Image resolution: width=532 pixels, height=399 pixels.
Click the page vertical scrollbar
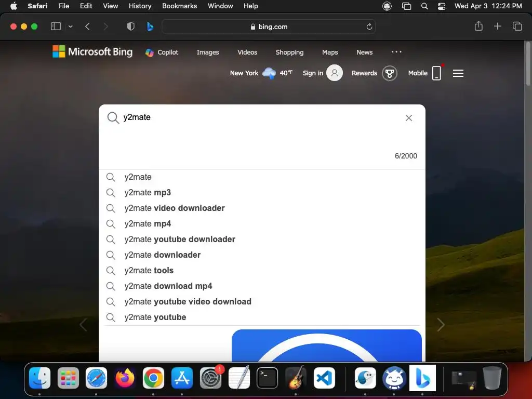(x=528, y=64)
